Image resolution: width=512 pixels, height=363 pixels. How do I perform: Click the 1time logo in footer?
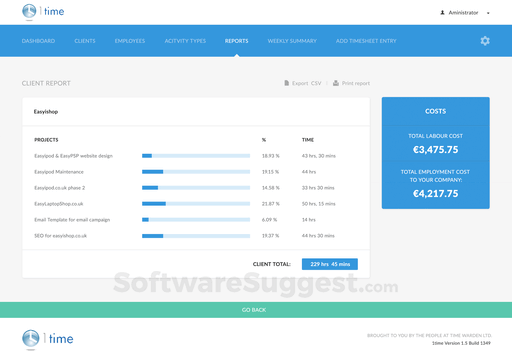(48, 339)
